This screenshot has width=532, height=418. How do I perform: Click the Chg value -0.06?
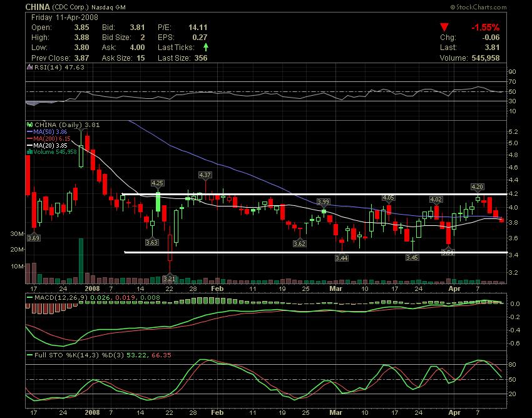[x=491, y=38]
